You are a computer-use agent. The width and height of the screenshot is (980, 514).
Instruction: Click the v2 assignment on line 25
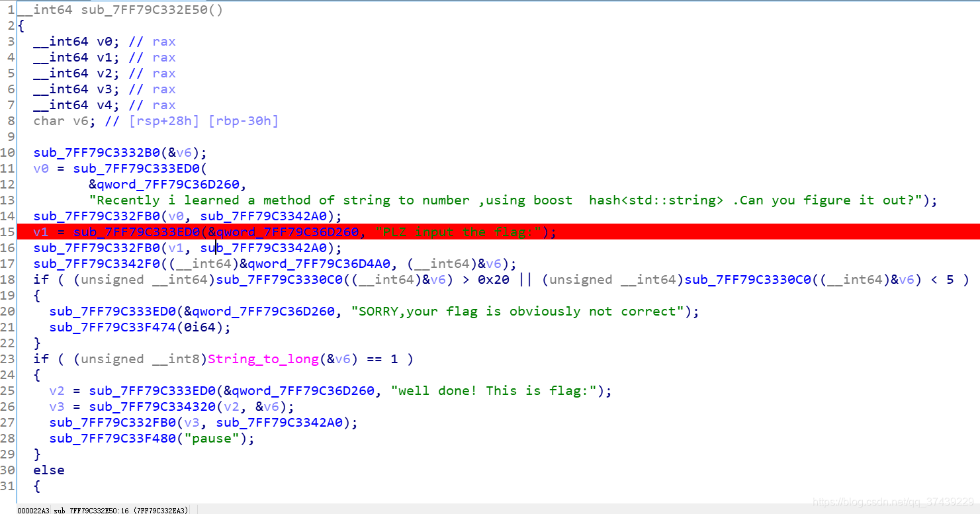click(331, 390)
